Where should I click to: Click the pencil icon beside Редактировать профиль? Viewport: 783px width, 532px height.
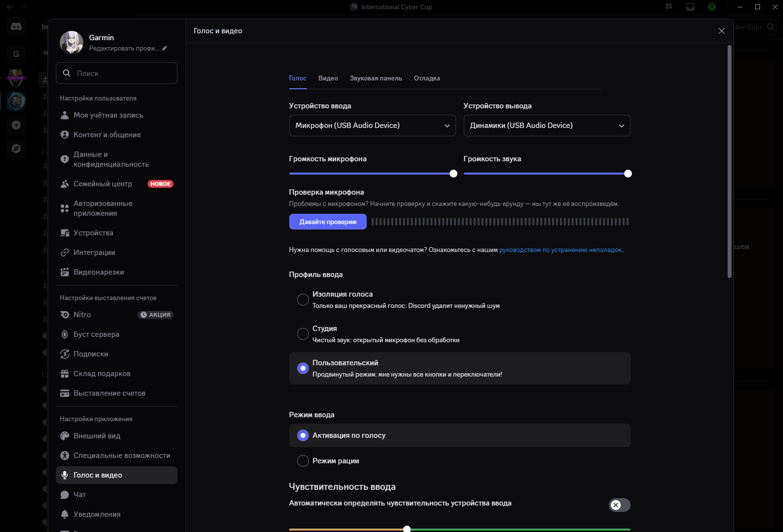pos(165,48)
